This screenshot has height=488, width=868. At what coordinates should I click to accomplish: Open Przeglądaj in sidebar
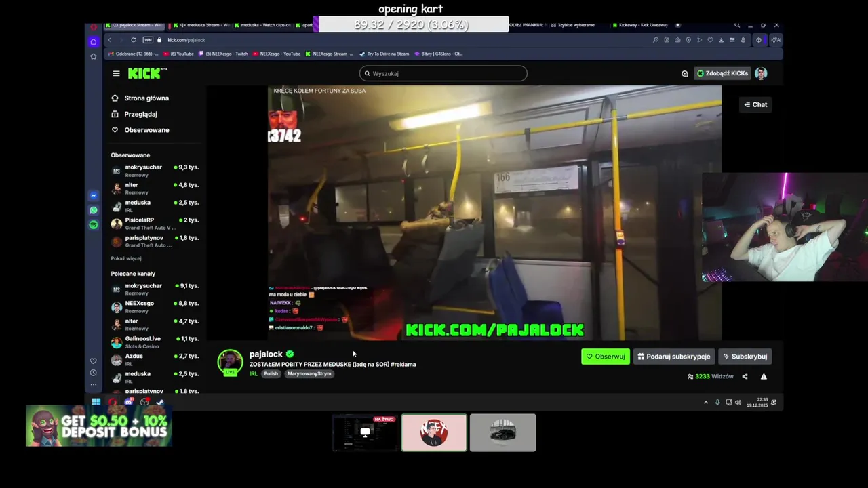tap(134, 114)
